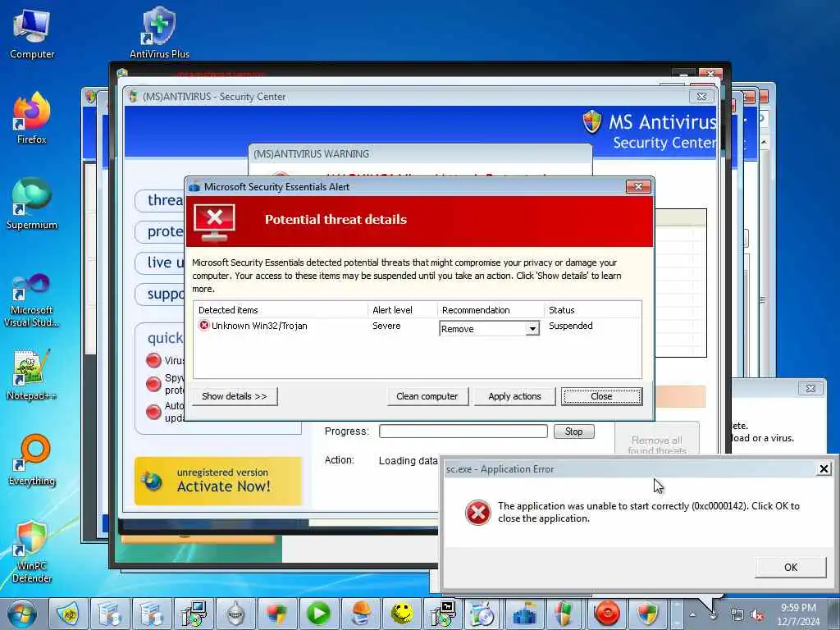This screenshot has height=630, width=840.
Task: Open the Notepad++ desktop shortcut
Action: click(x=32, y=374)
